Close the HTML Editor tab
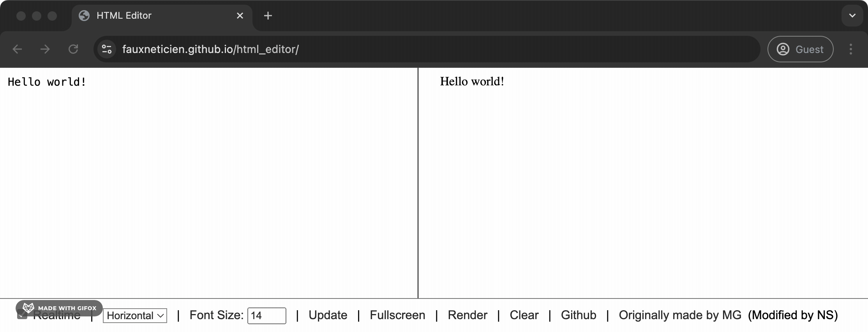868x332 pixels. (x=240, y=16)
